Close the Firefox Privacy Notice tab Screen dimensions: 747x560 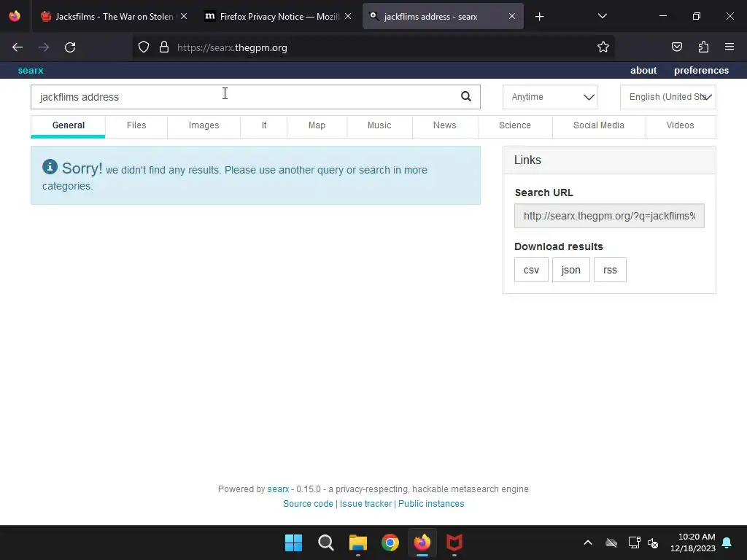tap(348, 16)
